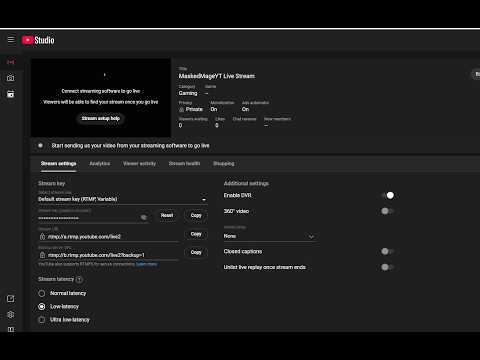Screen dimensions: 480x360
Task: Select the Normal latency radio option
Action: coord(42,293)
